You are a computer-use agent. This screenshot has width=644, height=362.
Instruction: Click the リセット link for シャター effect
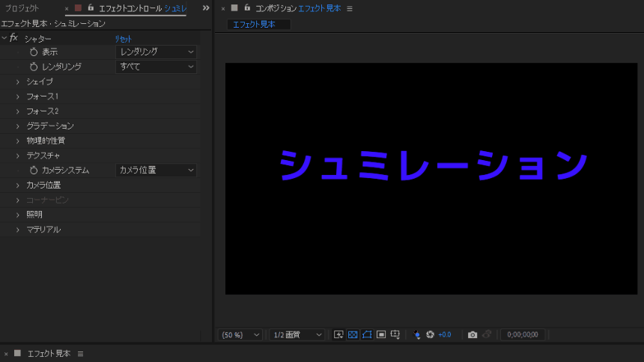124,39
